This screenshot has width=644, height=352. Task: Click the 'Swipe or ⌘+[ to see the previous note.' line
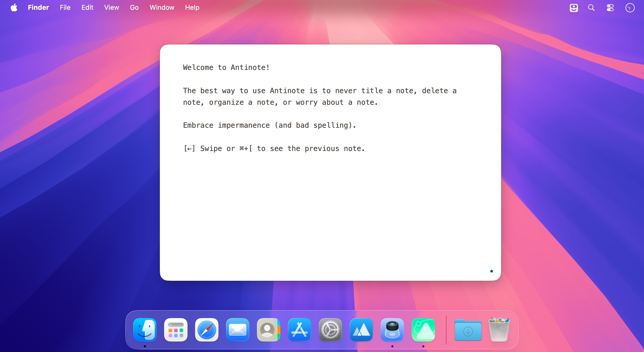(x=282, y=148)
